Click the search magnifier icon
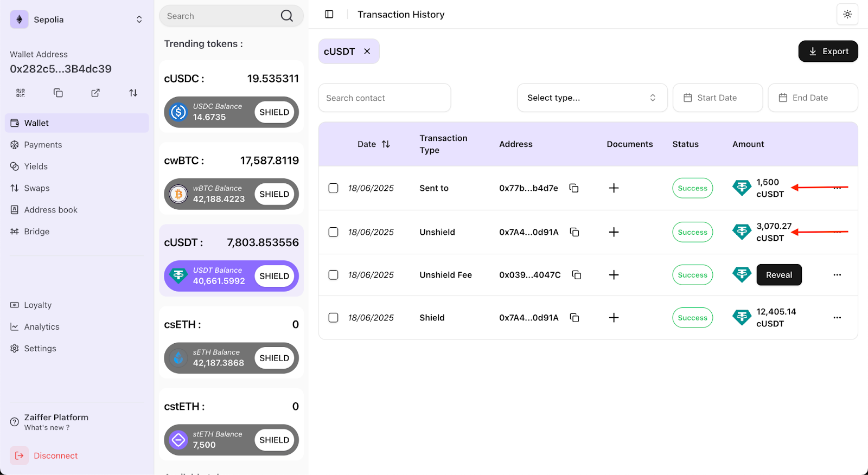Viewport: 868px width, 475px height. [x=287, y=16]
